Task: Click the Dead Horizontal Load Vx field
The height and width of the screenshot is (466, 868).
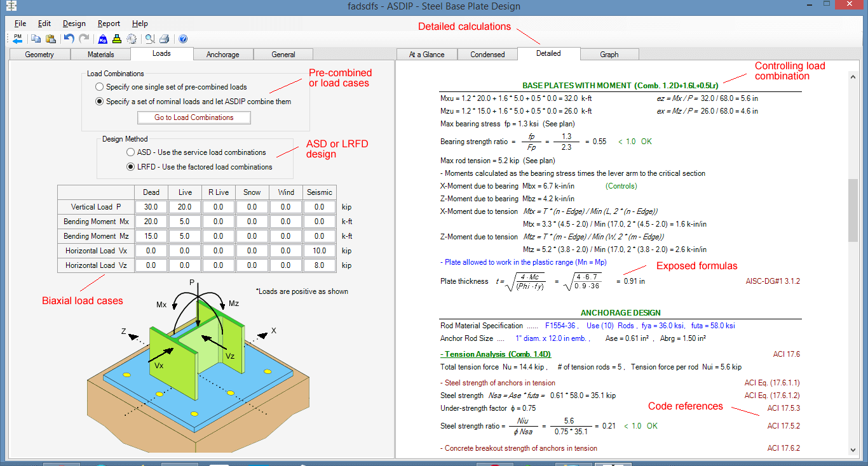Action: point(151,251)
